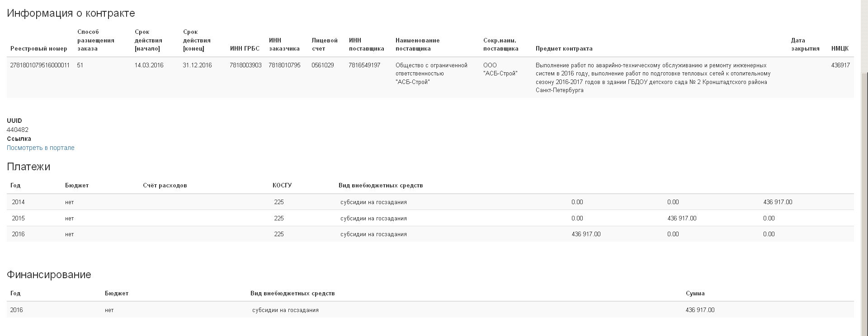This screenshot has width=868, height=336.
Task: Select registry number 2781801079516000011 cell
Action: click(x=40, y=65)
